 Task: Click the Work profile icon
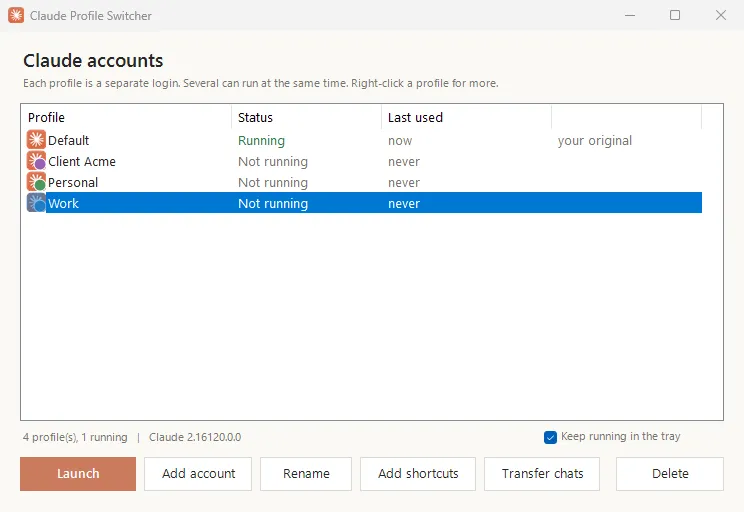pyautogui.click(x=36, y=203)
